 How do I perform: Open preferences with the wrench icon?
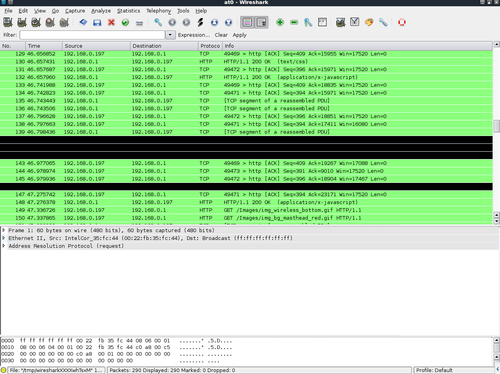click(383, 22)
